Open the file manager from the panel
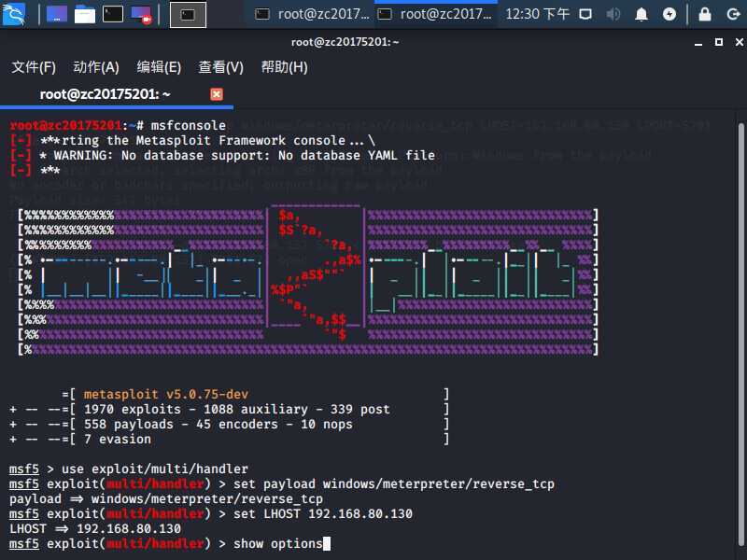 (85, 14)
